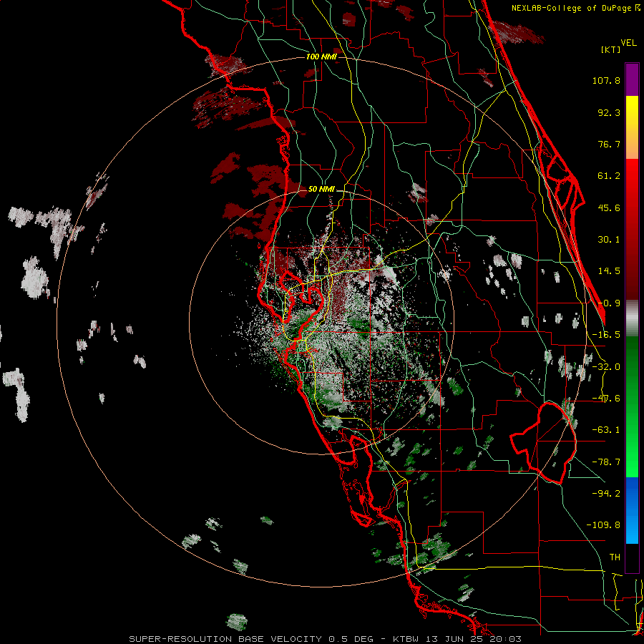Click the 107.8 velocity scale value
This screenshot has height=644, width=644.
pos(606,80)
